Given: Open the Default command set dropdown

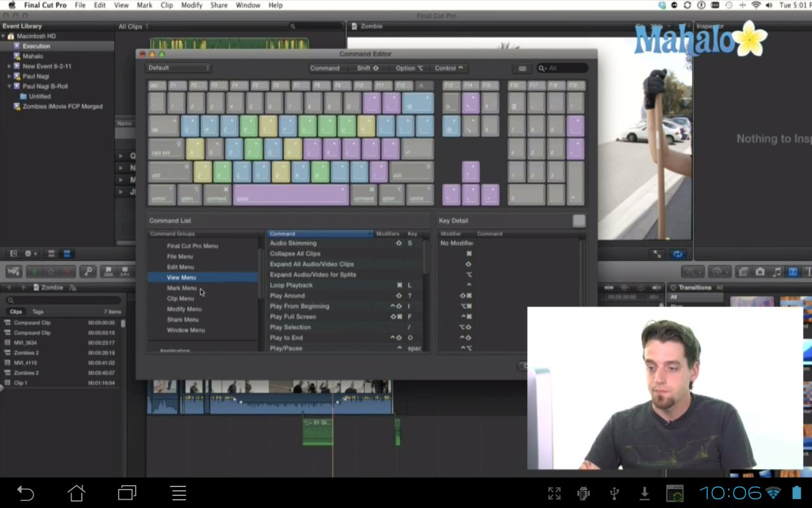Looking at the screenshot, I should 178,68.
